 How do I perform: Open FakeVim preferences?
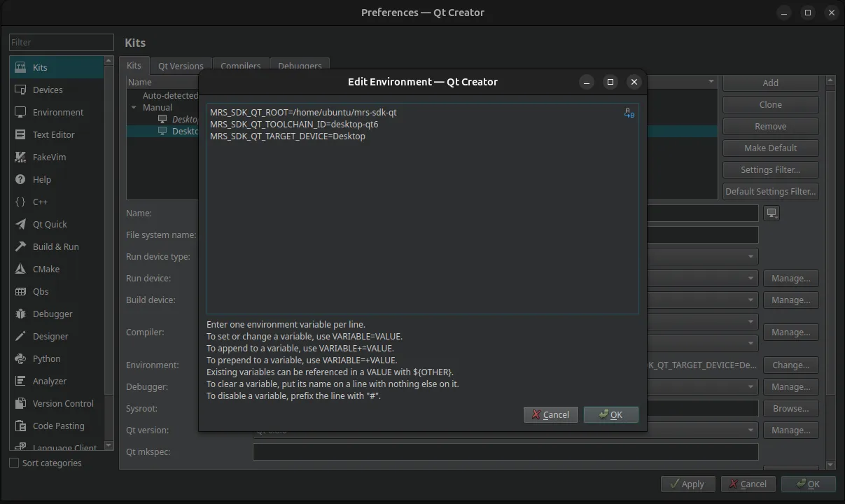pyautogui.click(x=57, y=157)
